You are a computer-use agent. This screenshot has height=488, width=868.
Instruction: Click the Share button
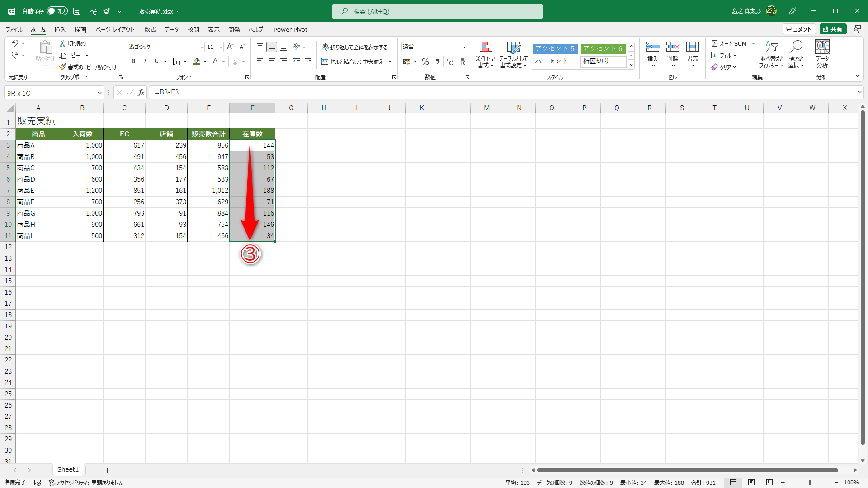point(833,29)
